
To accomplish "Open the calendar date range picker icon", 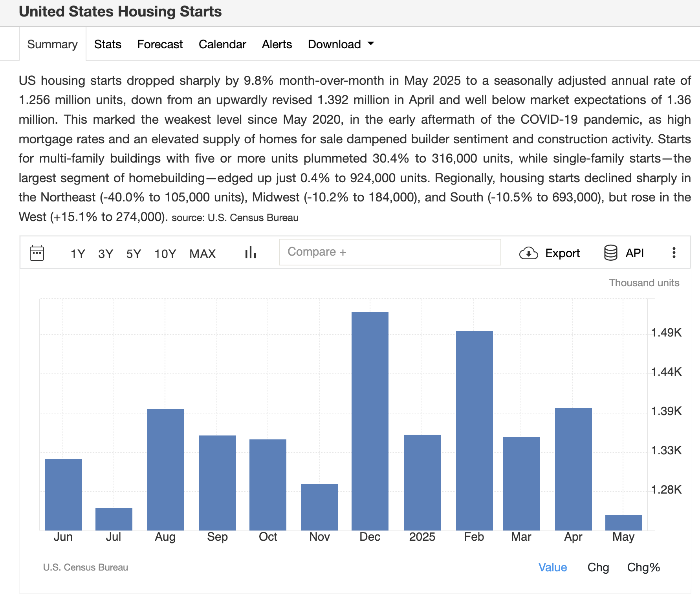I will point(37,253).
